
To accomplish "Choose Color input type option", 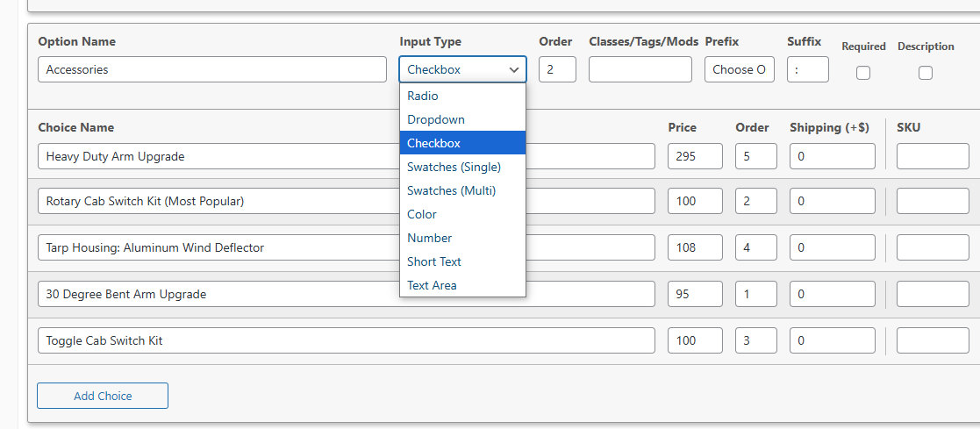I will [462, 214].
